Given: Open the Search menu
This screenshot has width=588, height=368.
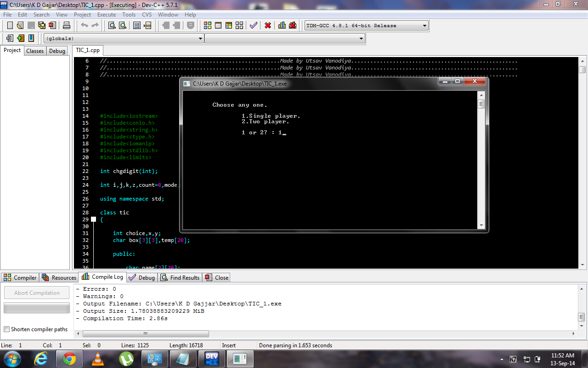Looking at the screenshot, I should click(41, 15).
